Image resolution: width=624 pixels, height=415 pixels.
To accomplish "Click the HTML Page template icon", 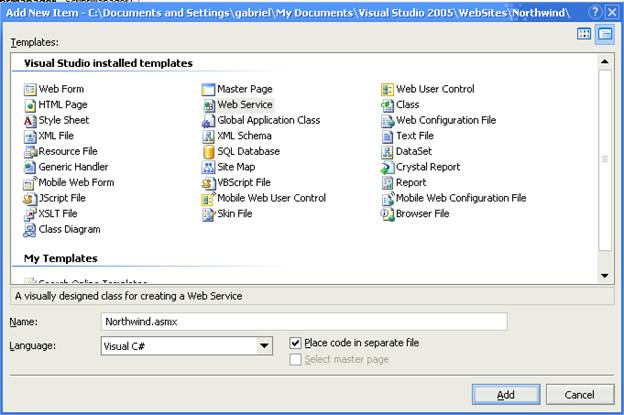I will coord(30,105).
